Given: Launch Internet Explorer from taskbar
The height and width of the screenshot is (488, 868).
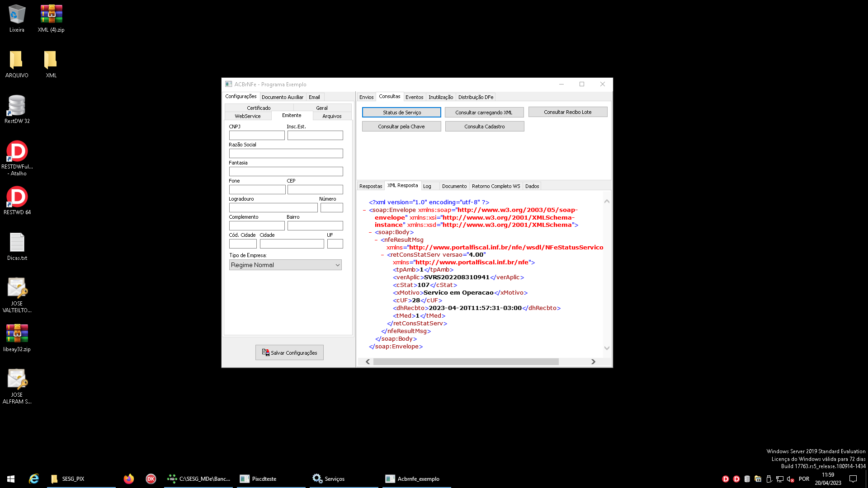Looking at the screenshot, I should click(x=34, y=479).
